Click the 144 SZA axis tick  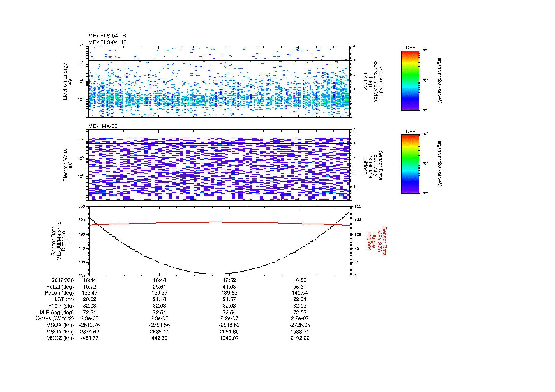(x=358, y=220)
